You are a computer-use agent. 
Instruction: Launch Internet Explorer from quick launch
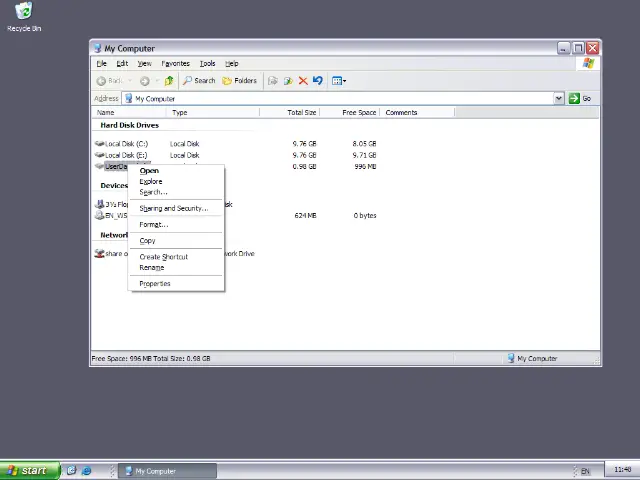tap(87, 471)
